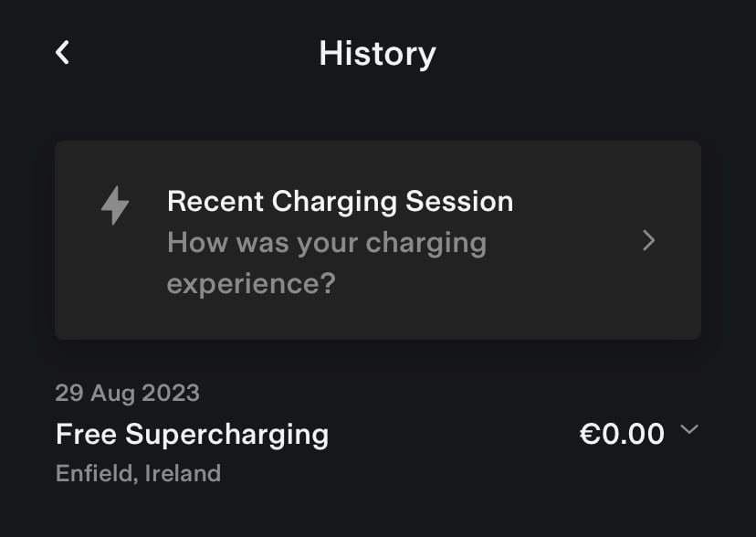The image size is (756, 537).
Task: Open the Recent Charging Session card
Action: (x=377, y=240)
